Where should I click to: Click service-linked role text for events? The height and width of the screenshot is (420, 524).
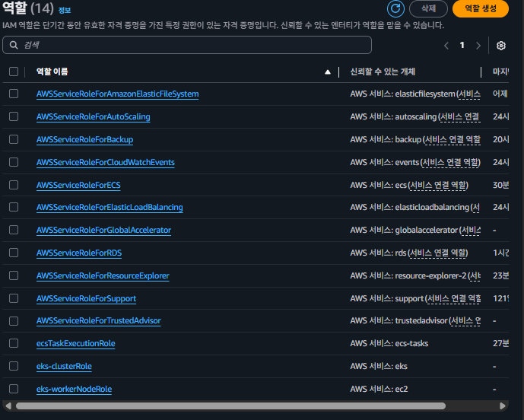click(450, 163)
